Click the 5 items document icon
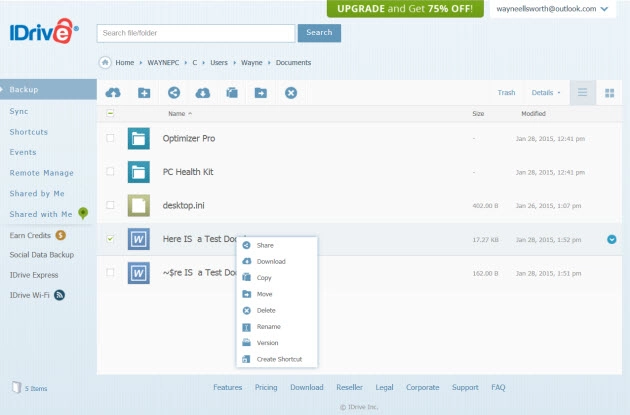630x415 pixels. click(x=16, y=387)
